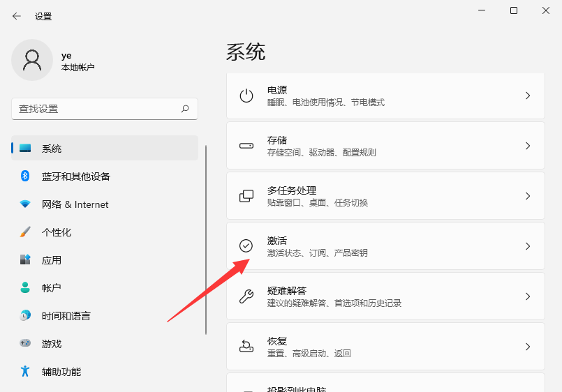562x392 pixels.
Task: Expand the 恢复 chevron arrow
Action: (528, 347)
